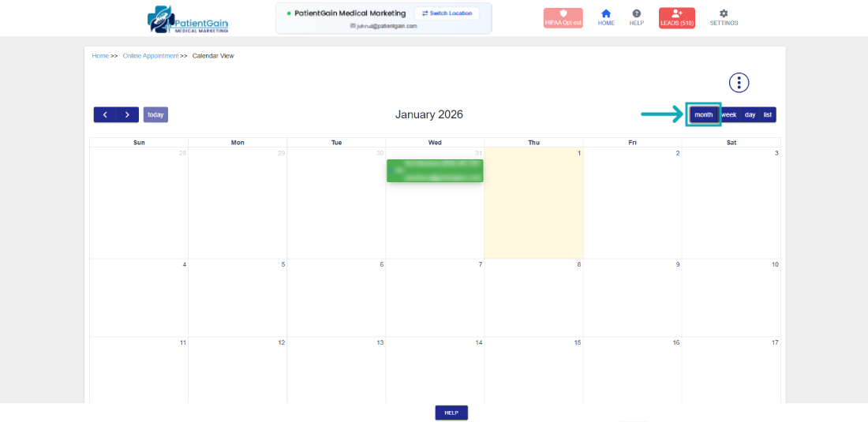The height and width of the screenshot is (422, 868).
Task: Select day number 7 on the calendar
Action: (480, 264)
